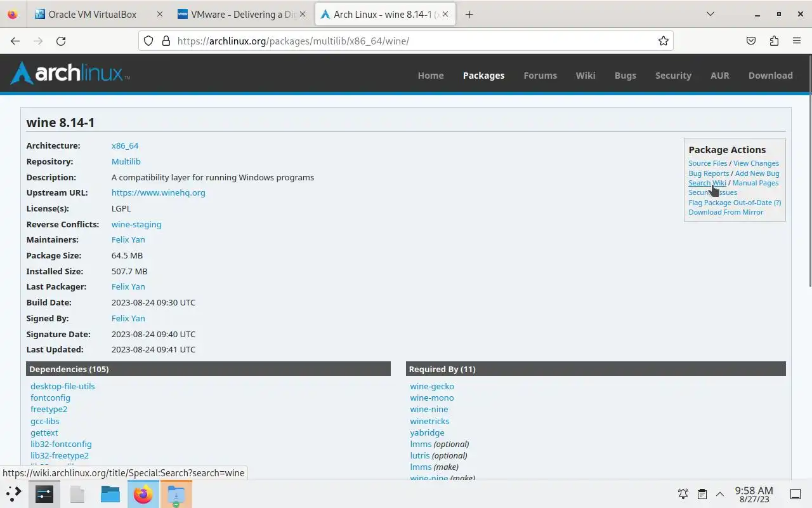Click the tracking protection shield icon
Image resolution: width=812 pixels, height=508 pixels.
pyautogui.click(x=148, y=41)
